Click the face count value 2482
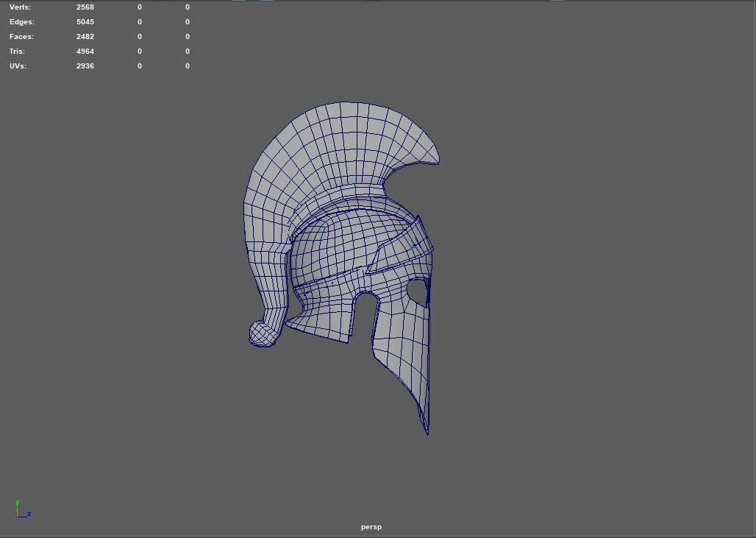The height and width of the screenshot is (538, 756). [85, 37]
